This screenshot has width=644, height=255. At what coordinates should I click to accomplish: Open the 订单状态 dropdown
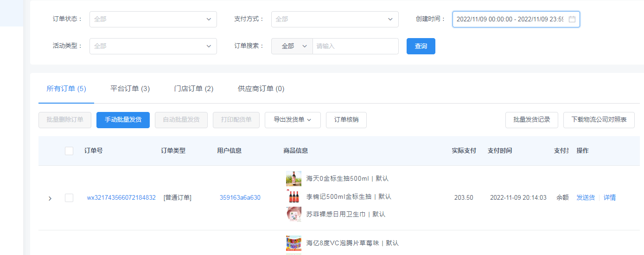coord(153,19)
